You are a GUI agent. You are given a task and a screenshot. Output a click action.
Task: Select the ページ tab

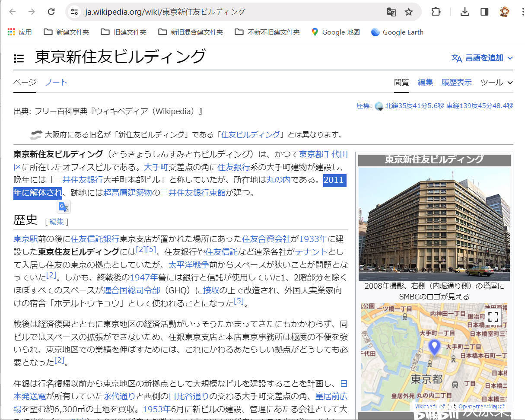(x=25, y=82)
